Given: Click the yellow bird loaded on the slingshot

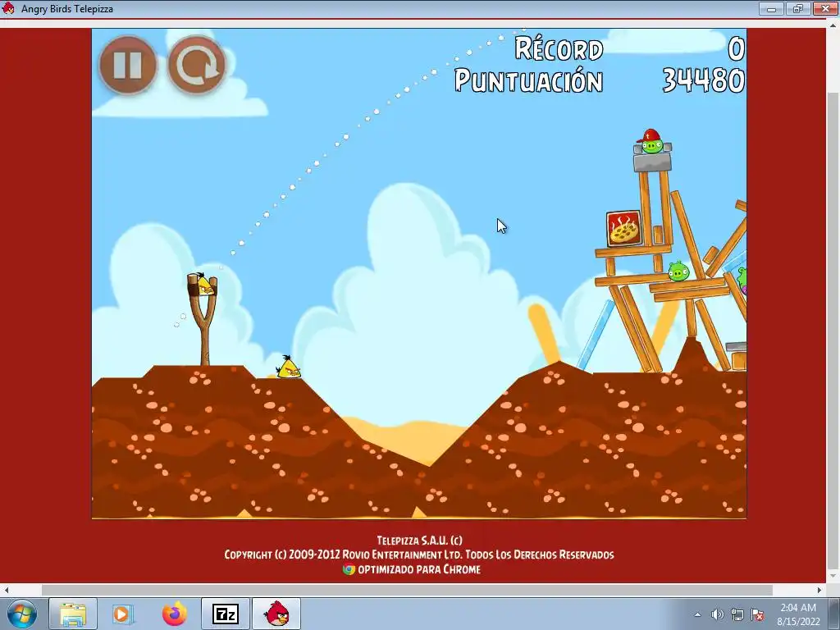Looking at the screenshot, I should click(x=204, y=285).
